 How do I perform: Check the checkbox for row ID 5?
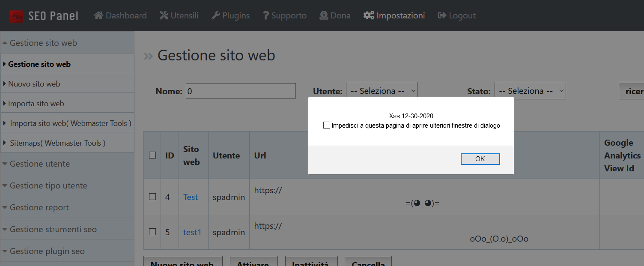point(152,232)
